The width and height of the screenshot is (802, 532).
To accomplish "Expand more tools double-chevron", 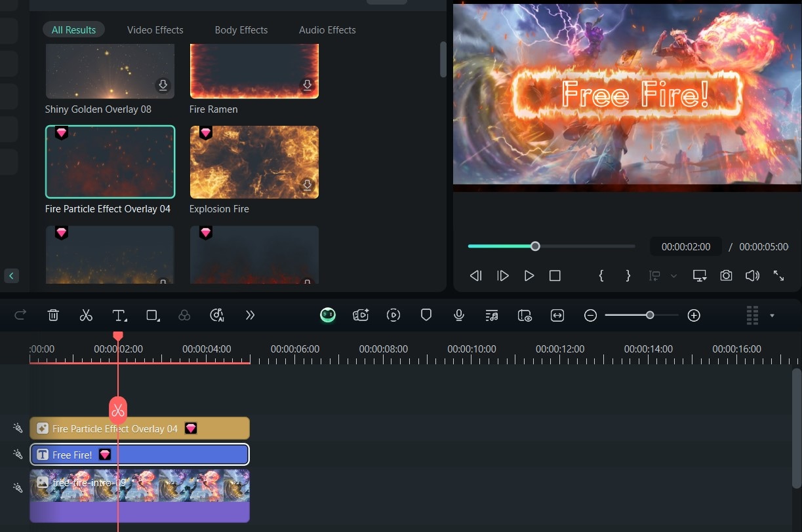I will pyautogui.click(x=250, y=315).
